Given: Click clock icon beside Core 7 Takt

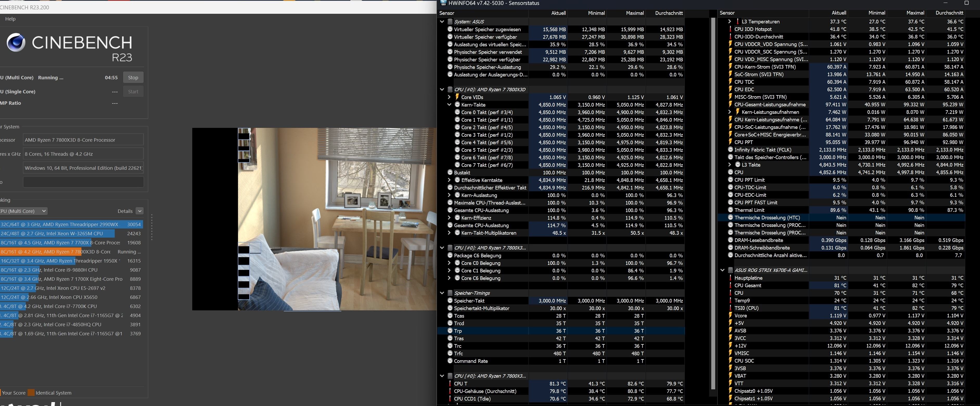Looking at the screenshot, I should point(457,165).
